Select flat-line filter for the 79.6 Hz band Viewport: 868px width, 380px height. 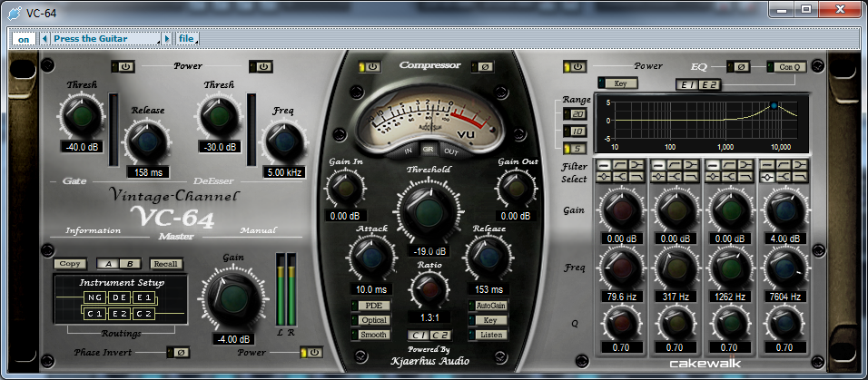[x=604, y=165]
